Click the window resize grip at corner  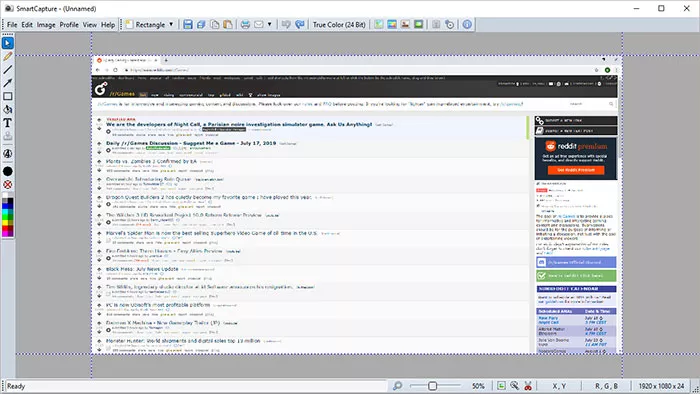[x=695, y=389]
